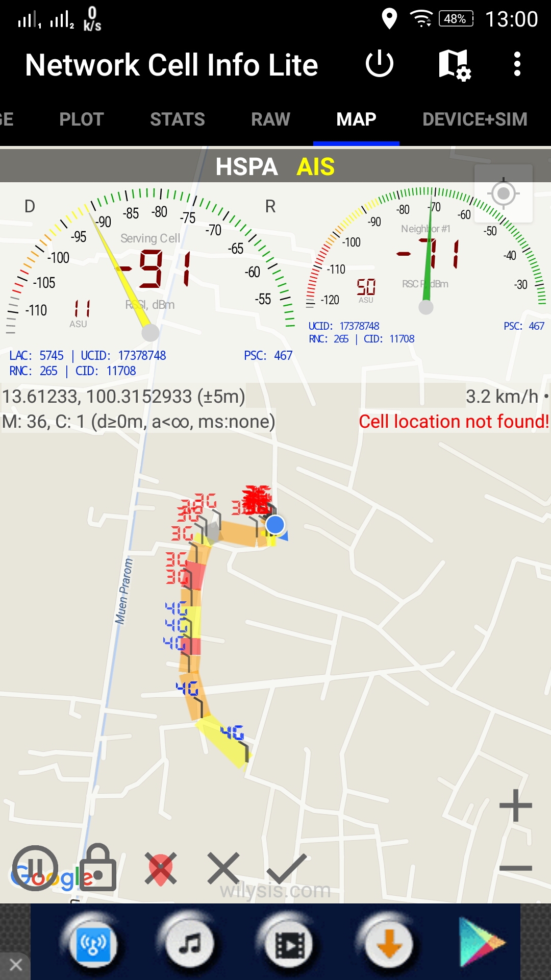Tap the blue current location dot
This screenshot has height=980, width=551.
coord(275,525)
